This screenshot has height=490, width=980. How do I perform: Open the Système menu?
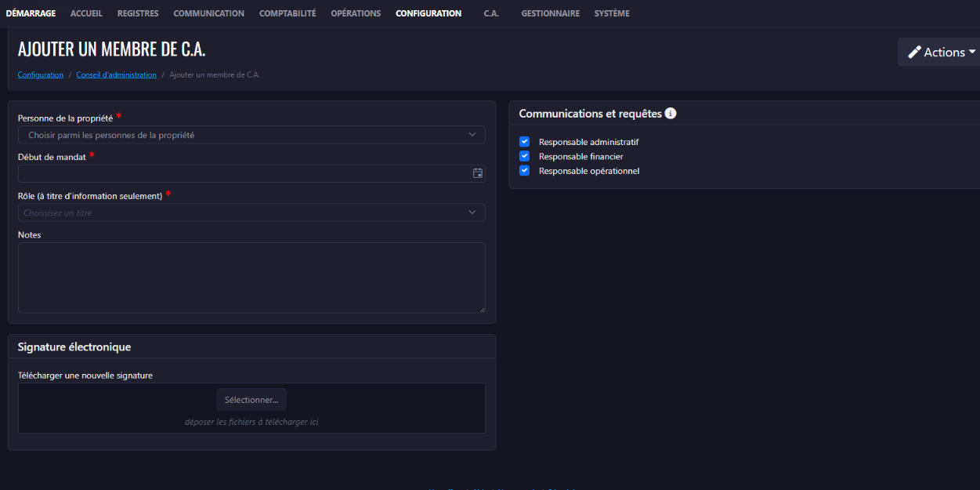coord(612,13)
